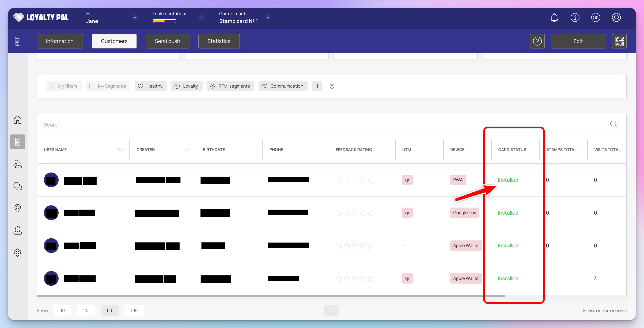The height and width of the screenshot is (328, 644).
Task: Go to Home in sidebar
Action: [17, 120]
